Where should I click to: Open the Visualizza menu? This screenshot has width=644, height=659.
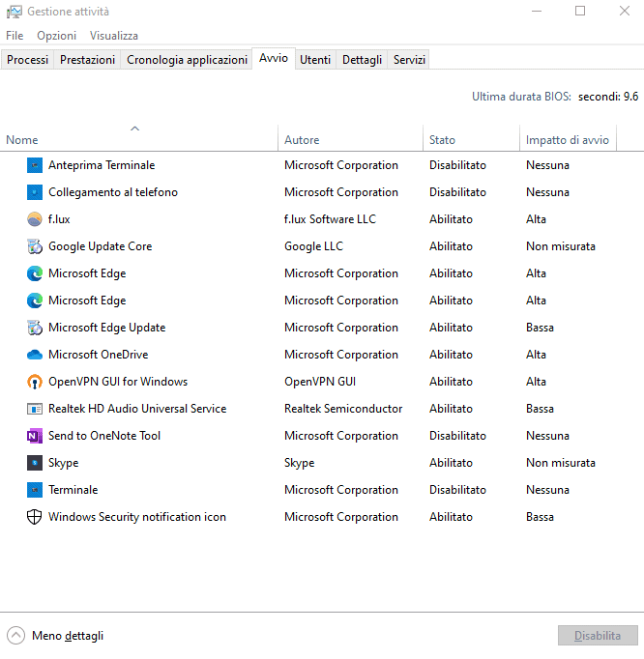point(113,36)
